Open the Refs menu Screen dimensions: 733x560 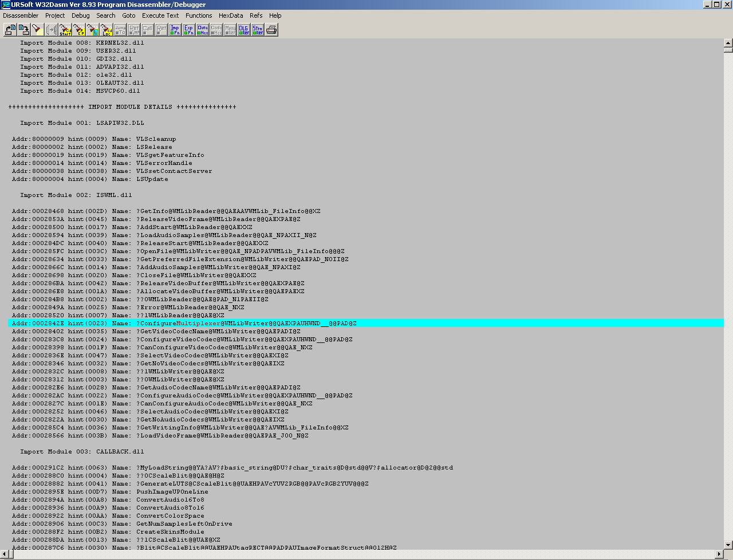click(256, 15)
